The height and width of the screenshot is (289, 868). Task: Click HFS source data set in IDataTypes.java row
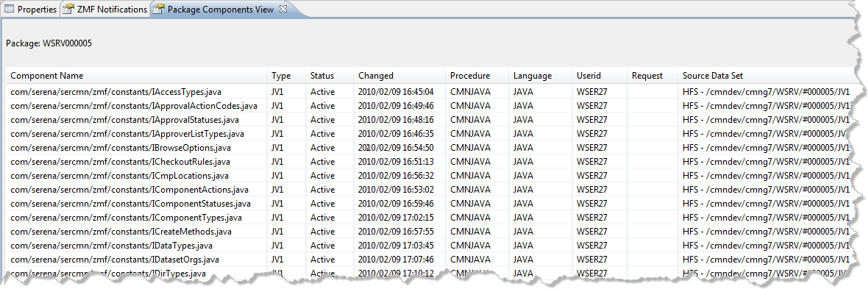click(x=766, y=246)
